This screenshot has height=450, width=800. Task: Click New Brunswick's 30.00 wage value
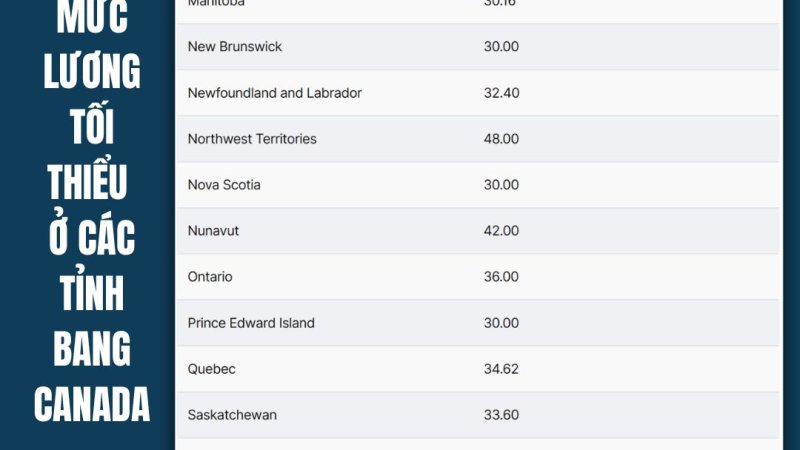(x=501, y=47)
